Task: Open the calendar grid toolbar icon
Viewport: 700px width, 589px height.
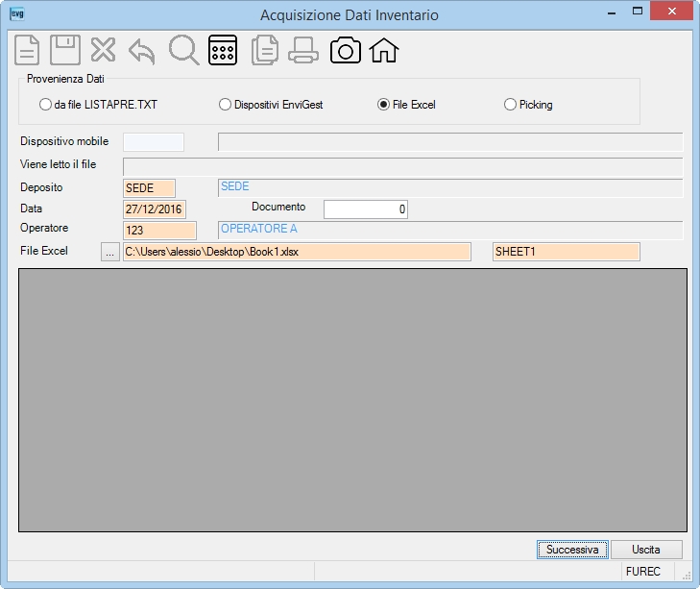Action: point(223,50)
